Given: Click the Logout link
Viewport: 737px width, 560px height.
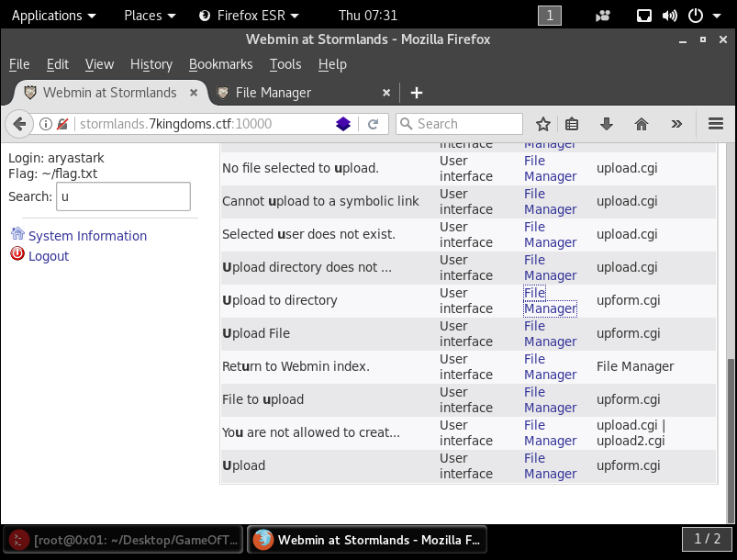Looking at the screenshot, I should coord(49,256).
